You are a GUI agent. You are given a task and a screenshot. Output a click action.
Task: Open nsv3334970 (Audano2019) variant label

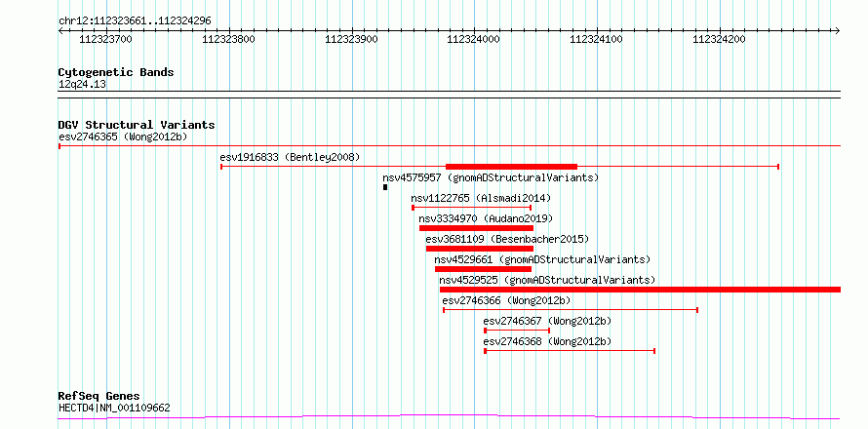[486, 218]
